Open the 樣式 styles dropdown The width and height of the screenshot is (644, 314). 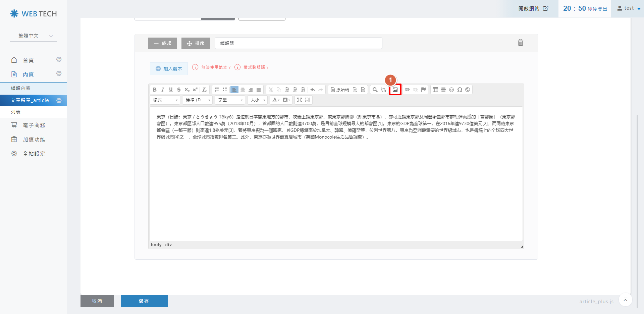tap(165, 100)
